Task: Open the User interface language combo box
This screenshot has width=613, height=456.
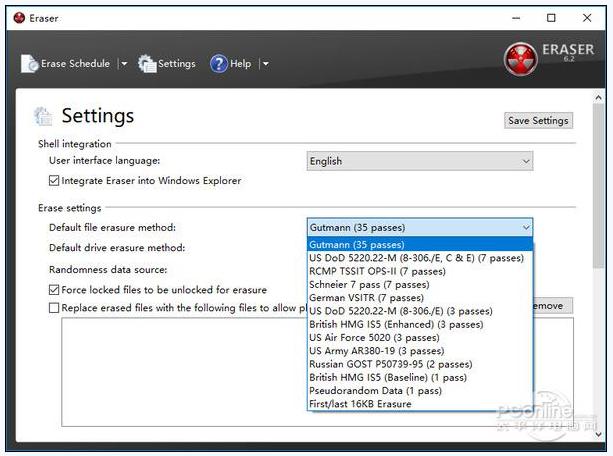Action: pos(419,161)
